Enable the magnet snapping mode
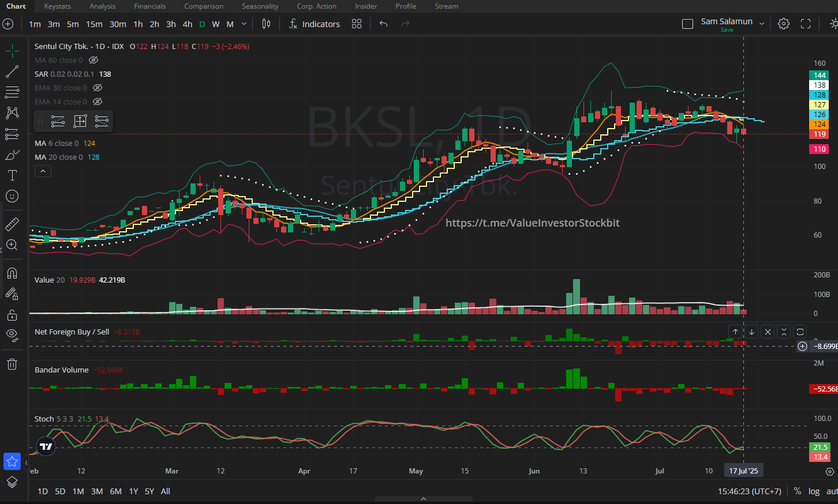This screenshot has width=838, height=504. (12, 273)
